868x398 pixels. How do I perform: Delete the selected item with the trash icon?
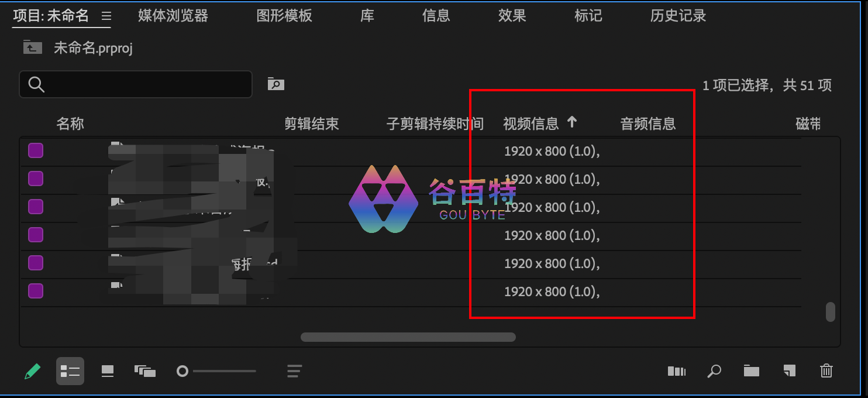[x=826, y=371]
